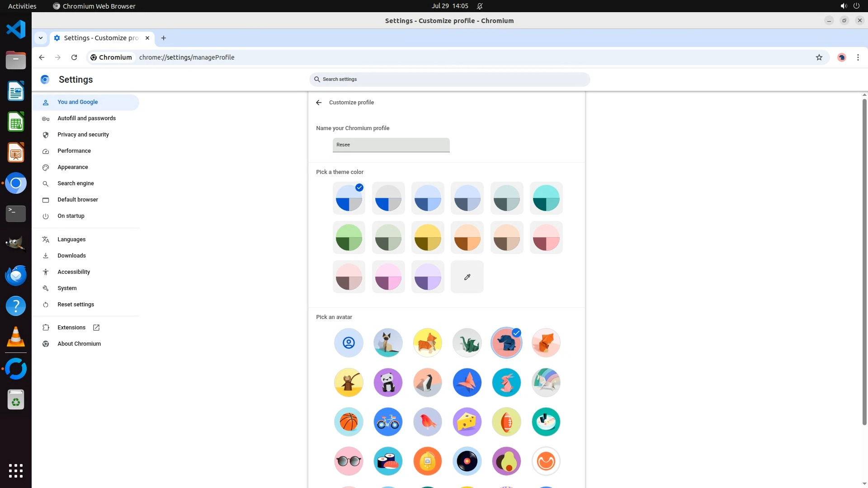The image size is (868, 488).
Task: Open About Chromium page
Action: pyautogui.click(x=79, y=344)
